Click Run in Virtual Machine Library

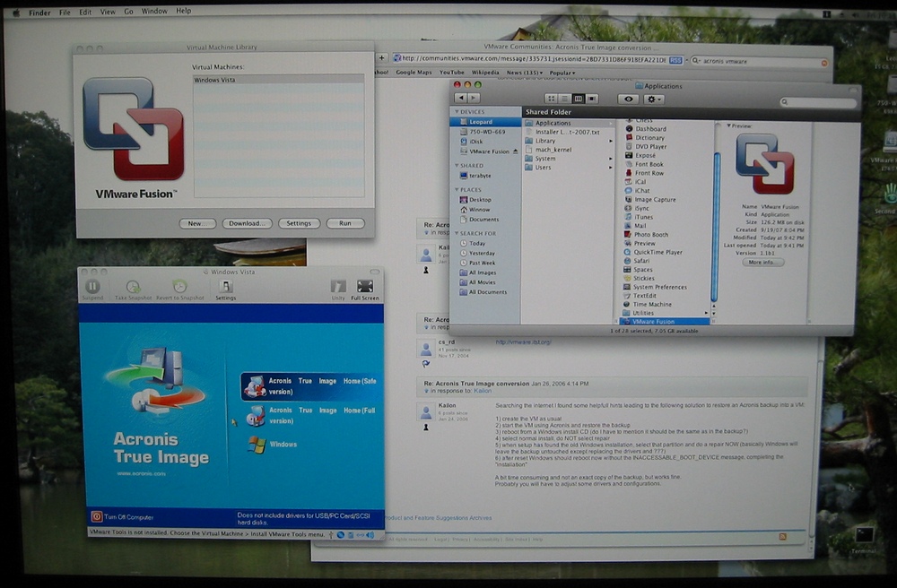pyautogui.click(x=345, y=223)
